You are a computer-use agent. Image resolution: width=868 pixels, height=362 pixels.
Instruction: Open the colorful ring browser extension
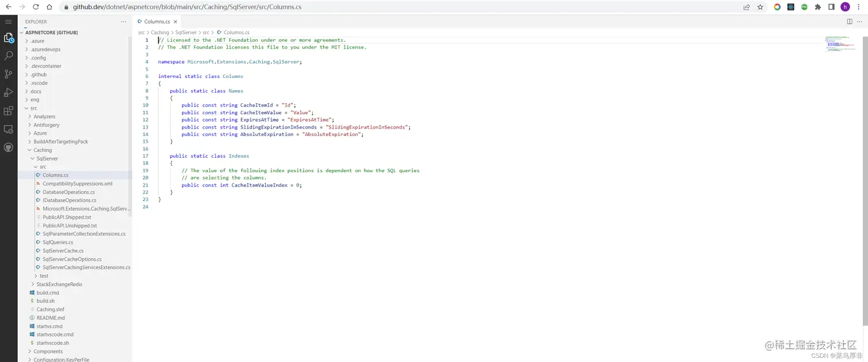pos(777,7)
